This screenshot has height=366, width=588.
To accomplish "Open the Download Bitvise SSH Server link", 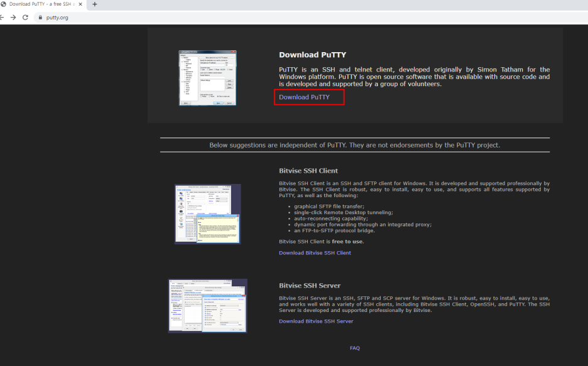I will tap(316, 321).
